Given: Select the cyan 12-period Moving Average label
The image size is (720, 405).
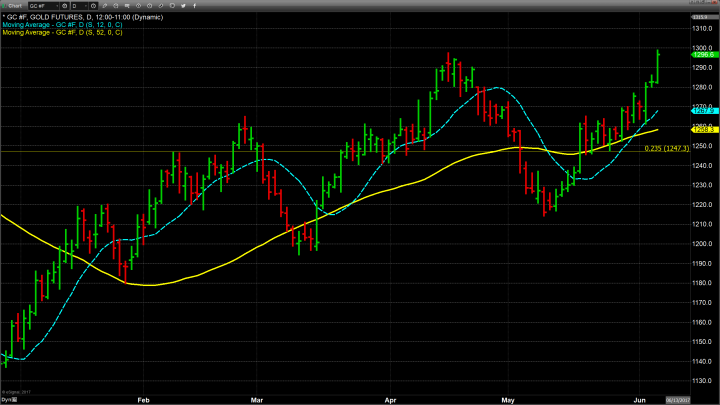Looking at the screenshot, I should tap(60, 25).
